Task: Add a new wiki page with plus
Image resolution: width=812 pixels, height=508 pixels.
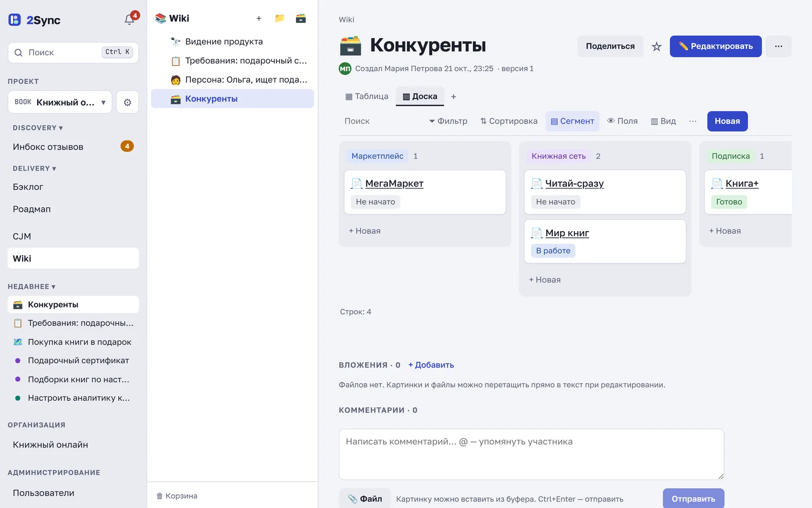Action: (259, 18)
